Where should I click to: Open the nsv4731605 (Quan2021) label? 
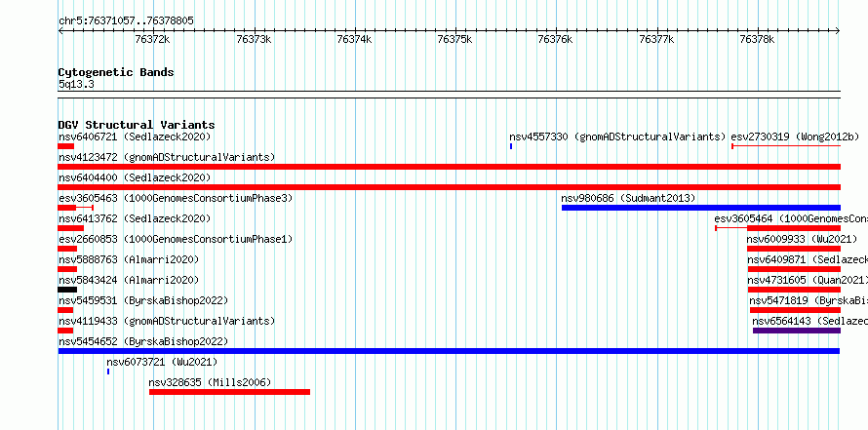(808, 280)
